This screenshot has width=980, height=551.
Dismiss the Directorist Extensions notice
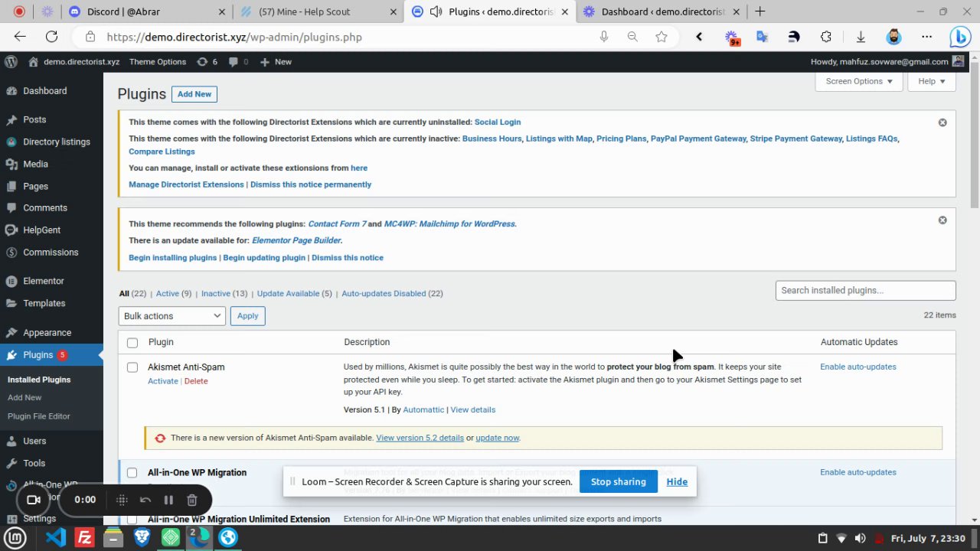(x=942, y=122)
